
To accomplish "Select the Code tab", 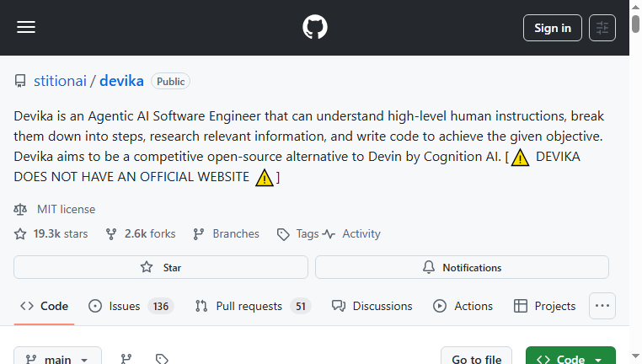I will click(44, 306).
